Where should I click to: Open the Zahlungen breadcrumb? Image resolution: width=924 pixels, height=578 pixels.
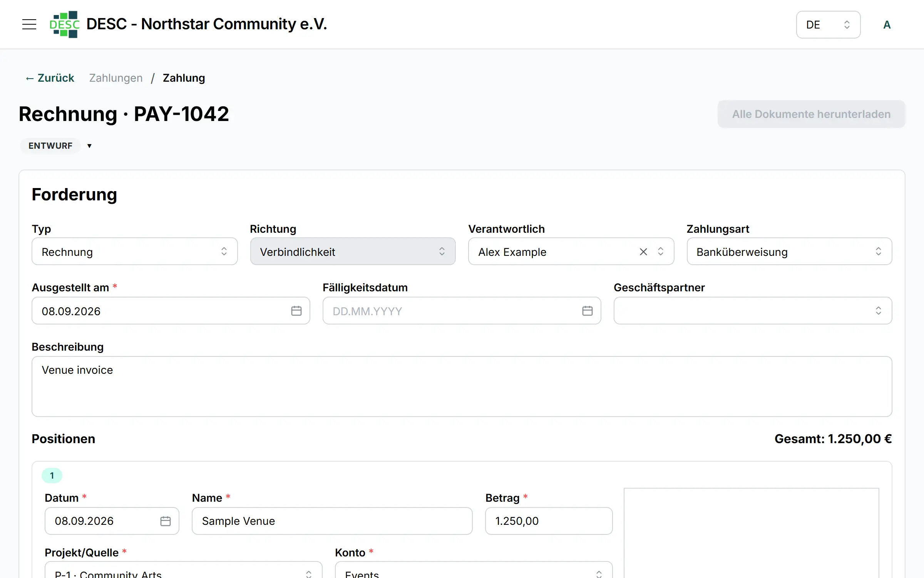click(116, 78)
